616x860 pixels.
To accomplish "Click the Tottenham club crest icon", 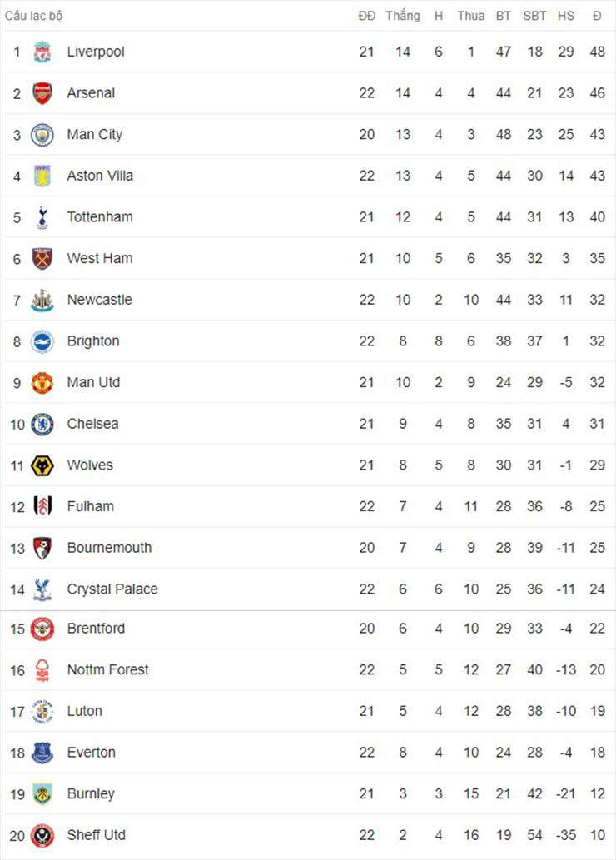I will pos(42,217).
